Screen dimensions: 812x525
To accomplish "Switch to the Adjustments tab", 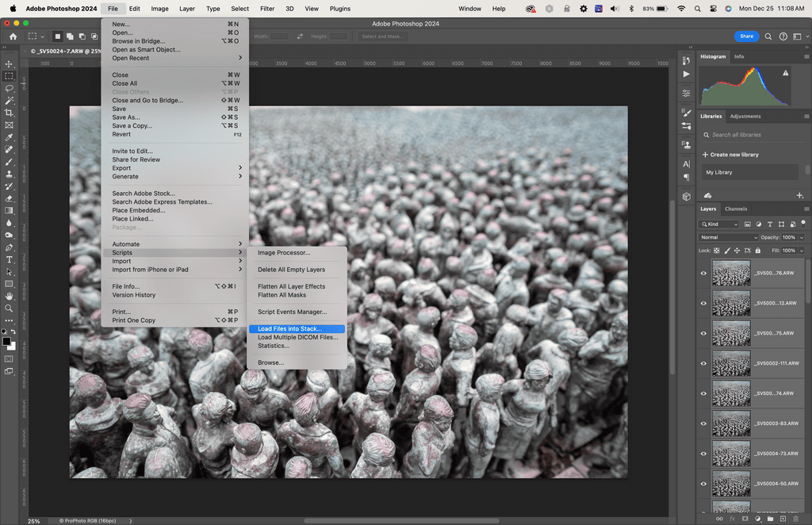I will [x=745, y=116].
